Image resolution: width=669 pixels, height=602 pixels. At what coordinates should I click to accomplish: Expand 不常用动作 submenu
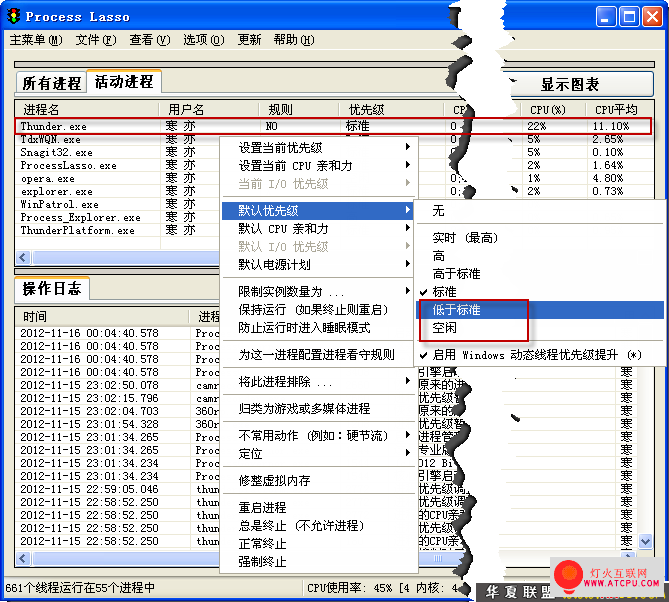click(x=317, y=435)
